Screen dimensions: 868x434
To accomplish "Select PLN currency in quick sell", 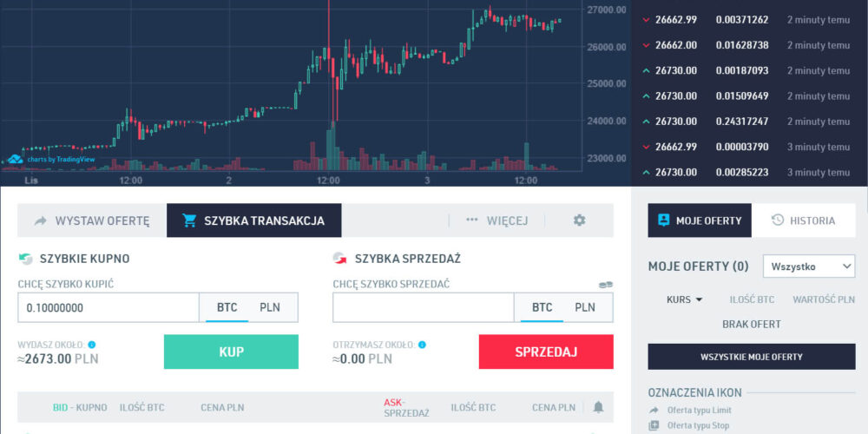I will click(585, 307).
